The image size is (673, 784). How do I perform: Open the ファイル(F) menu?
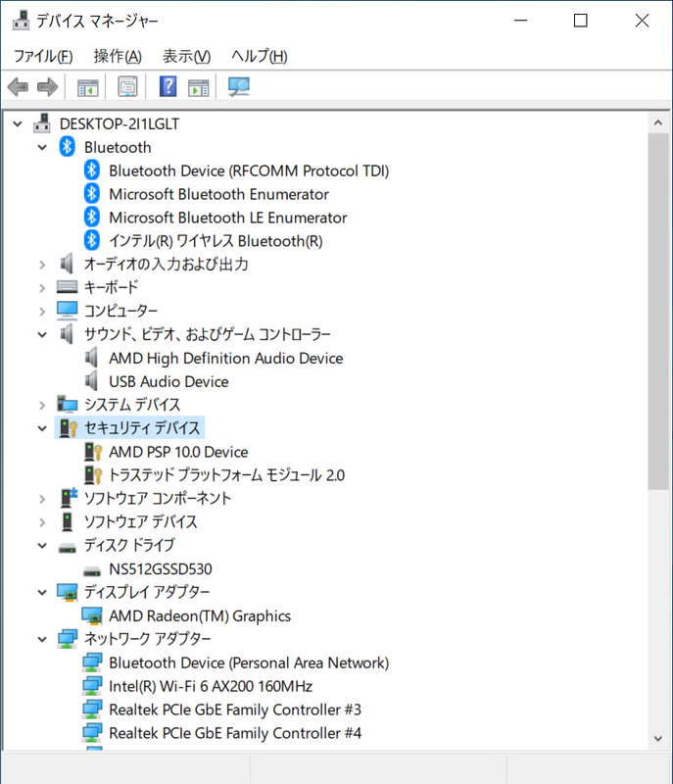pos(43,56)
